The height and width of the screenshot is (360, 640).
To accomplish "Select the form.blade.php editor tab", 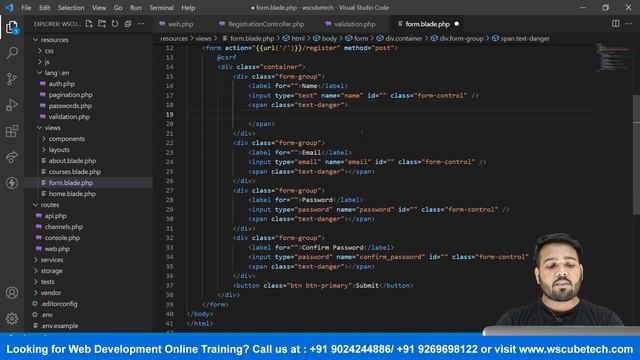I will (x=428, y=24).
